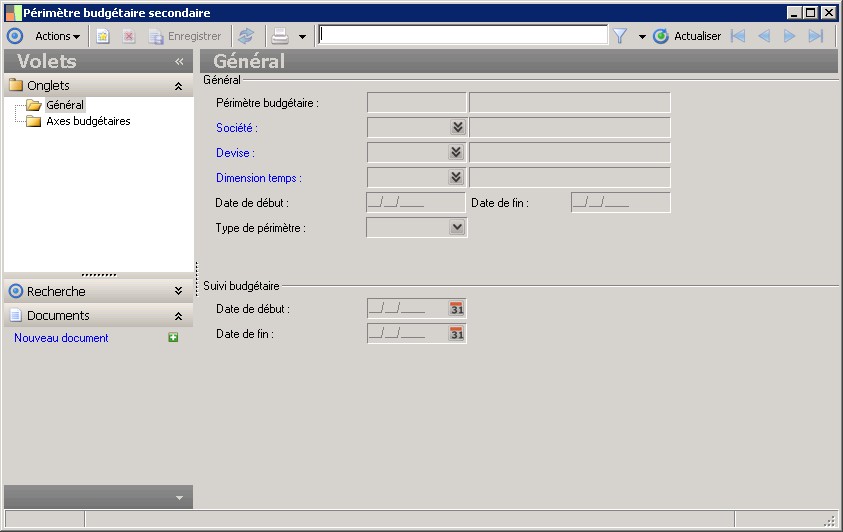Click the Périmètre budgétaire code field
The image size is (843, 532).
[417, 103]
